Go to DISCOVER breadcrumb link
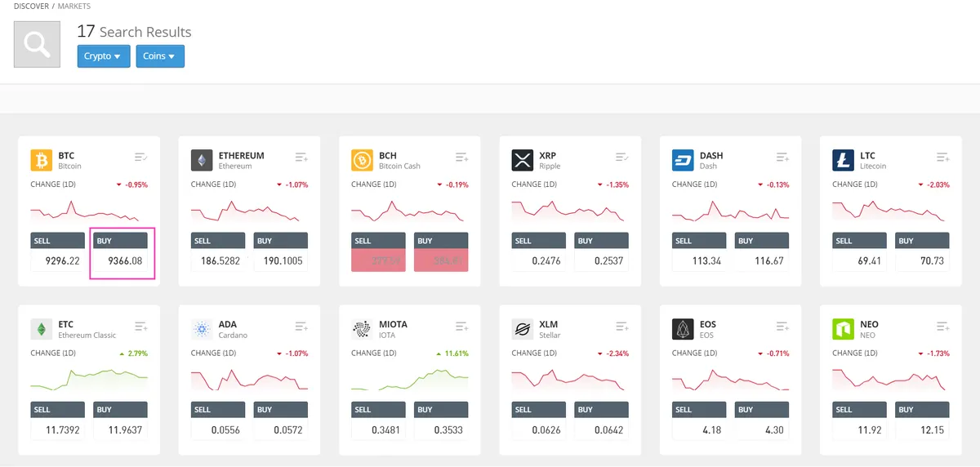The height and width of the screenshot is (467, 980). click(x=31, y=6)
